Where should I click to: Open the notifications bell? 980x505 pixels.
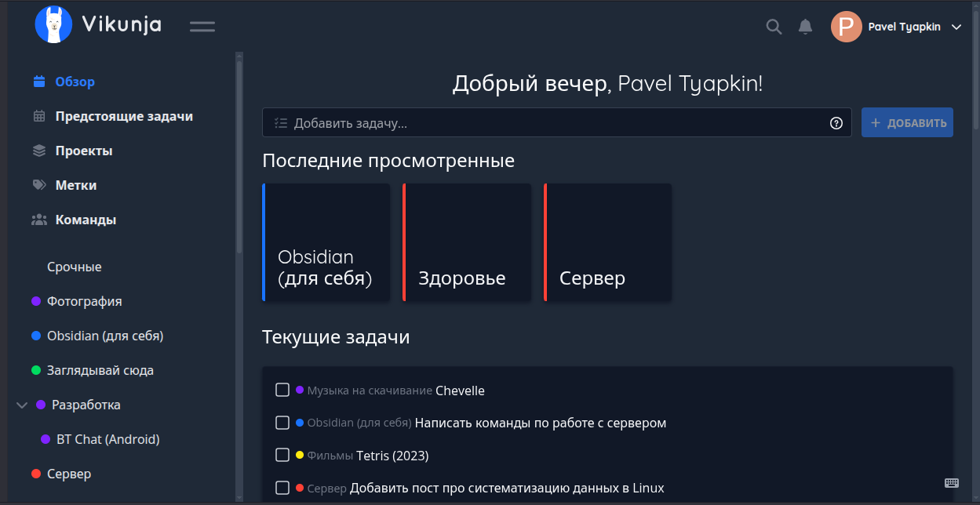click(805, 27)
